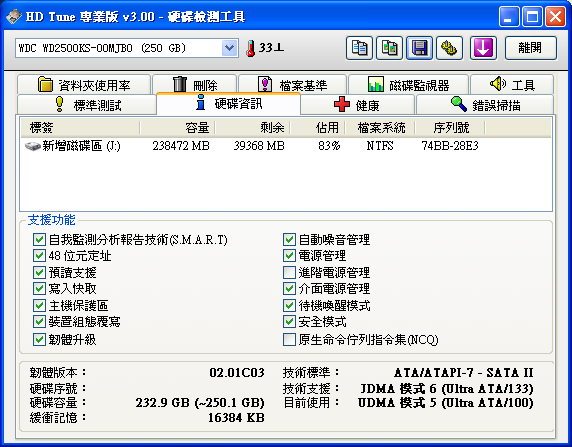Image resolution: width=572 pixels, height=447 pixels.
Task: Uncheck the 寫入快取 checkbox
Action: point(39,288)
